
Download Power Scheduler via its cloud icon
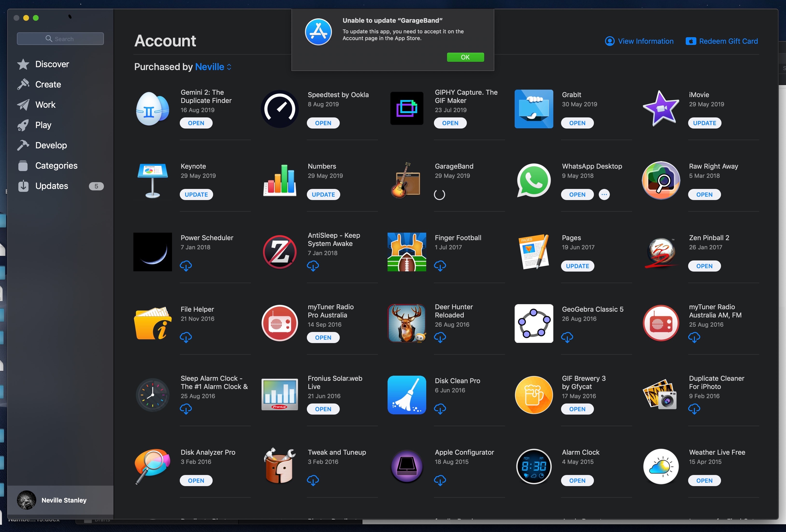tap(186, 266)
